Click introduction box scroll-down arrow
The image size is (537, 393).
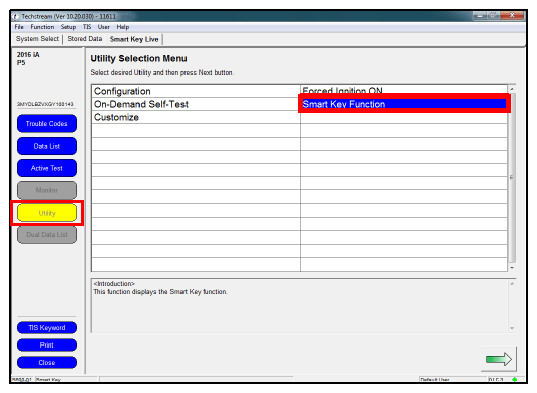(x=512, y=328)
